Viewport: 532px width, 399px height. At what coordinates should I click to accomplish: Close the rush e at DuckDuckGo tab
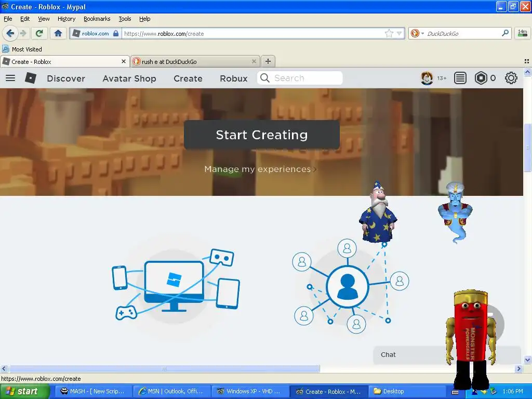pyautogui.click(x=254, y=61)
